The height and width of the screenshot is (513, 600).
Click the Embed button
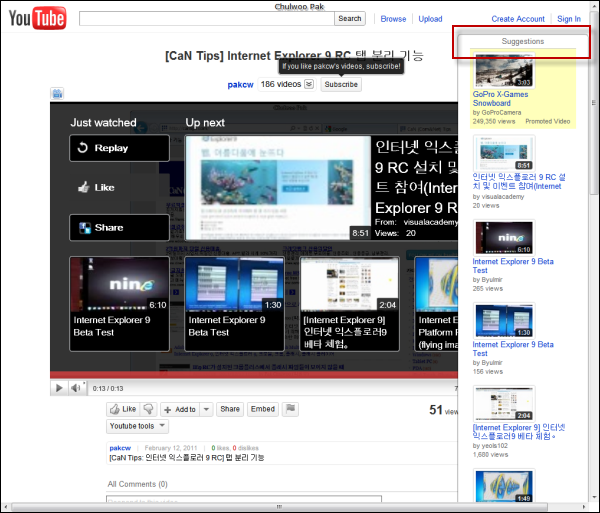pos(262,409)
